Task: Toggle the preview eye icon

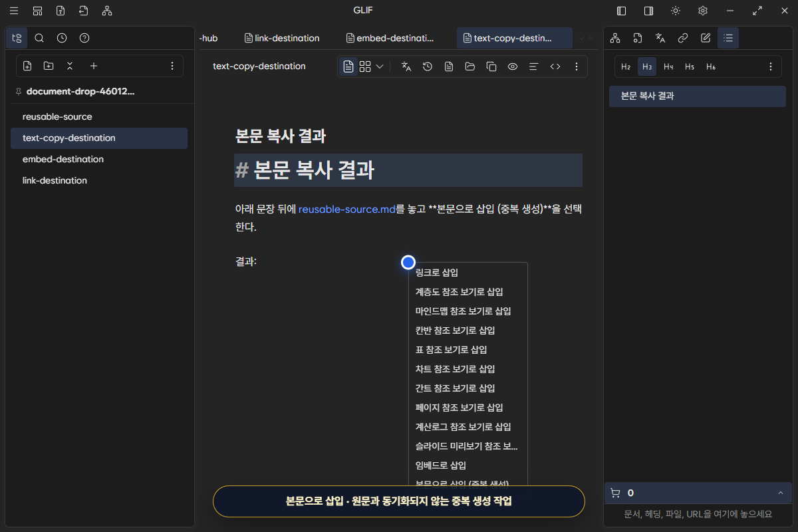Action: (513, 66)
